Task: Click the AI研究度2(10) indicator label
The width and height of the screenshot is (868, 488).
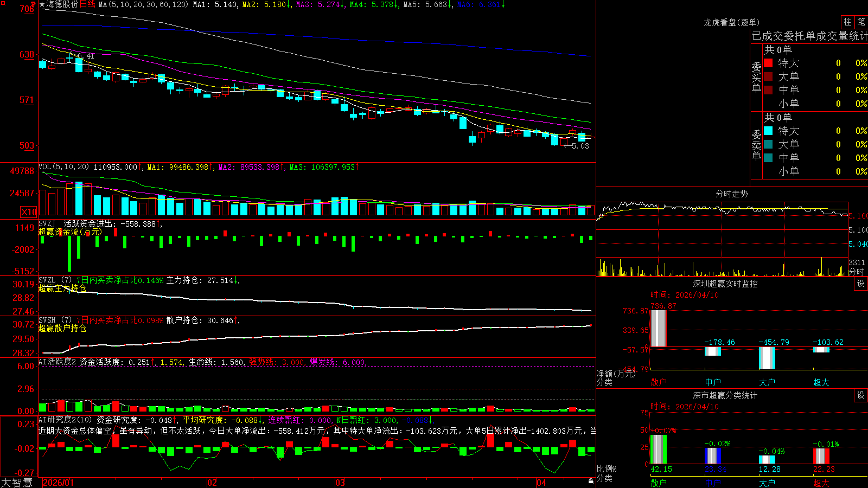Action: 65,420
